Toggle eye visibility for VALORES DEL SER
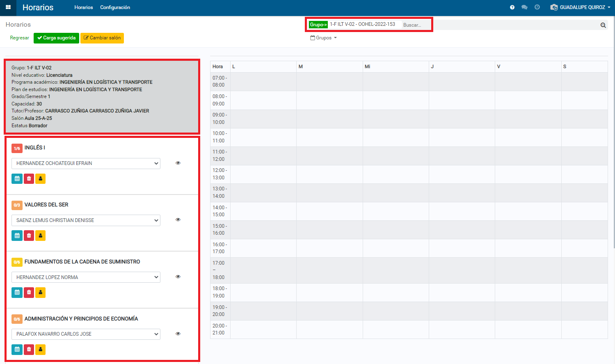615x364 pixels. [178, 220]
